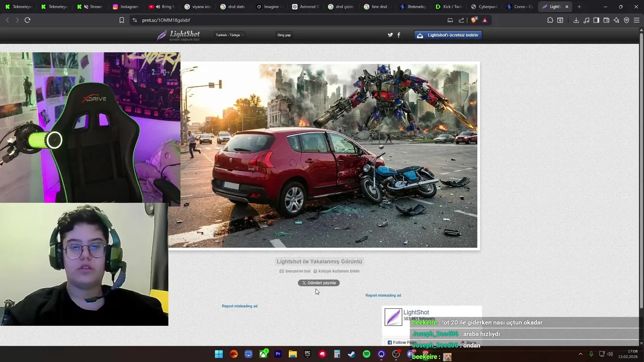Screen dimensions: 644x362
Task: Open the Brave Wallet icon
Action: point(606,20)
